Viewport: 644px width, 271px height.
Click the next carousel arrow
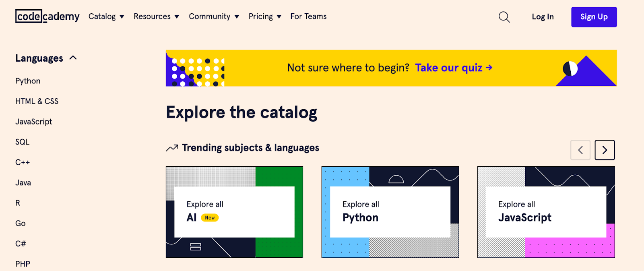(x=604, y=150)
